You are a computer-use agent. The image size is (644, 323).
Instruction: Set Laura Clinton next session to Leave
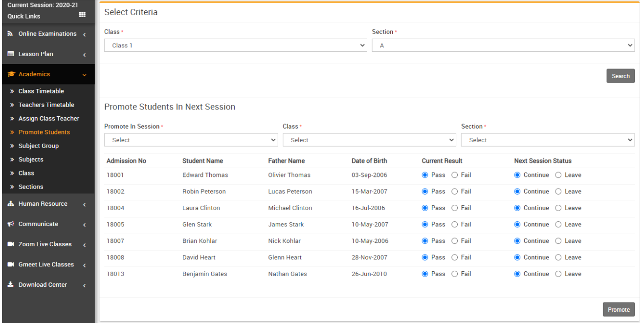pos(558,208)
